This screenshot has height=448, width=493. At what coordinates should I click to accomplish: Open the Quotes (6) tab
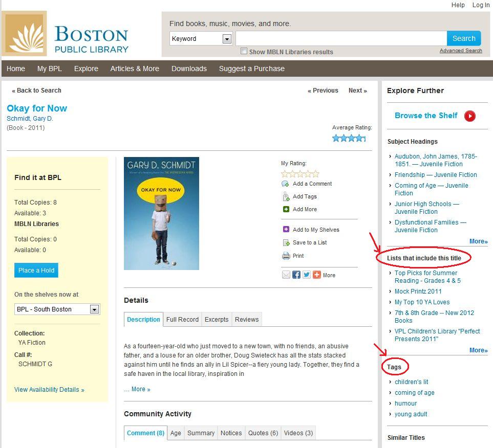pyautogui.click(x=263, y=433)
